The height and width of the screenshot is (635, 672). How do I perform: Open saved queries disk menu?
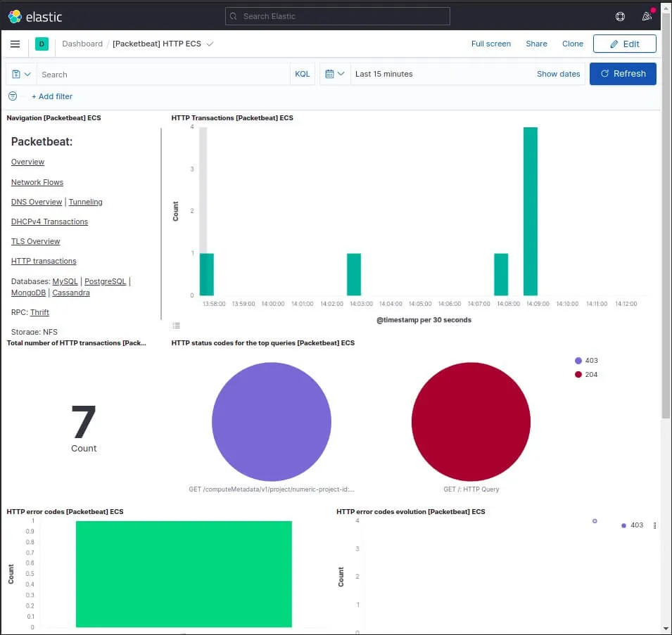click(21, 74)
